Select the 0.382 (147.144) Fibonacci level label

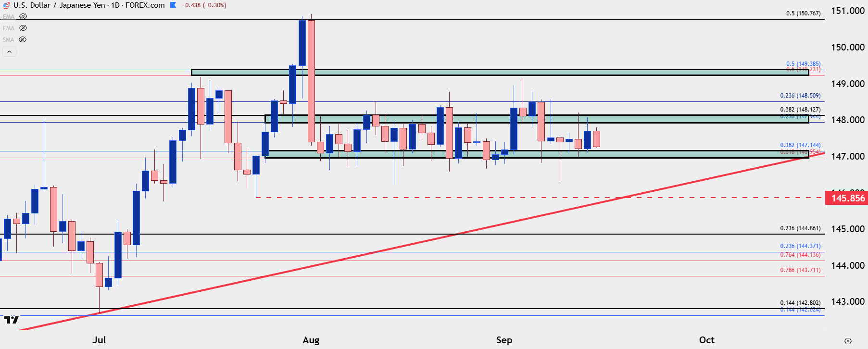click(x=801, y=145)
